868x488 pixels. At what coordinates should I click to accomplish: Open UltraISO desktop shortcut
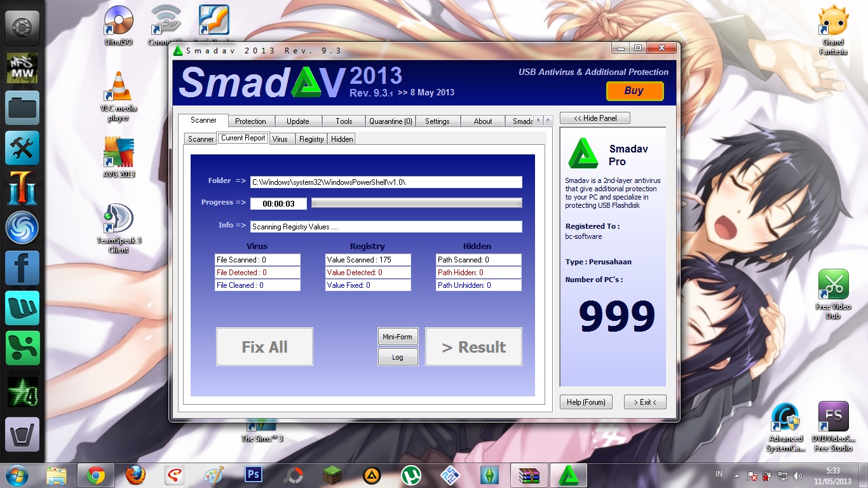pos(119,25)
